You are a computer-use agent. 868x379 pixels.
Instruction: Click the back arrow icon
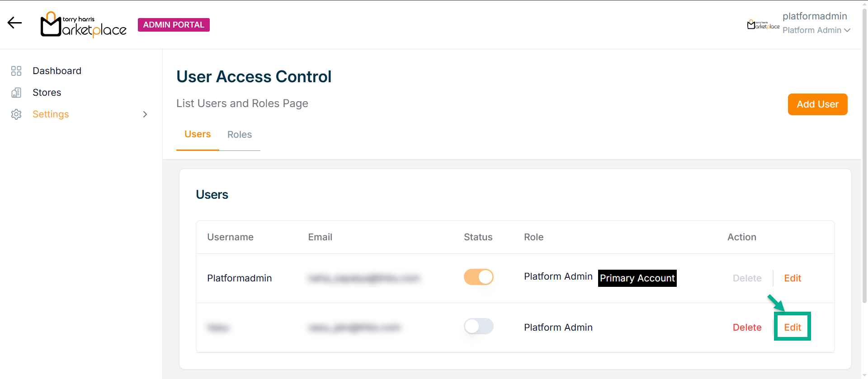(x=14, y=23)
